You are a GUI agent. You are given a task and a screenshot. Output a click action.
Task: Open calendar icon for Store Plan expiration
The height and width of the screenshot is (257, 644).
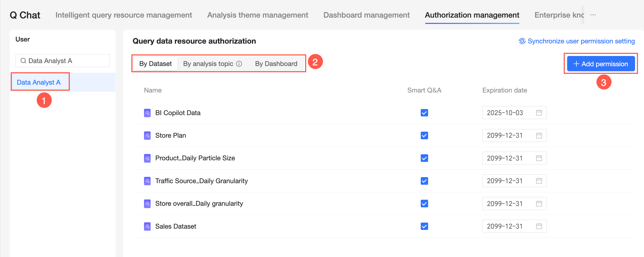[539, 136]
